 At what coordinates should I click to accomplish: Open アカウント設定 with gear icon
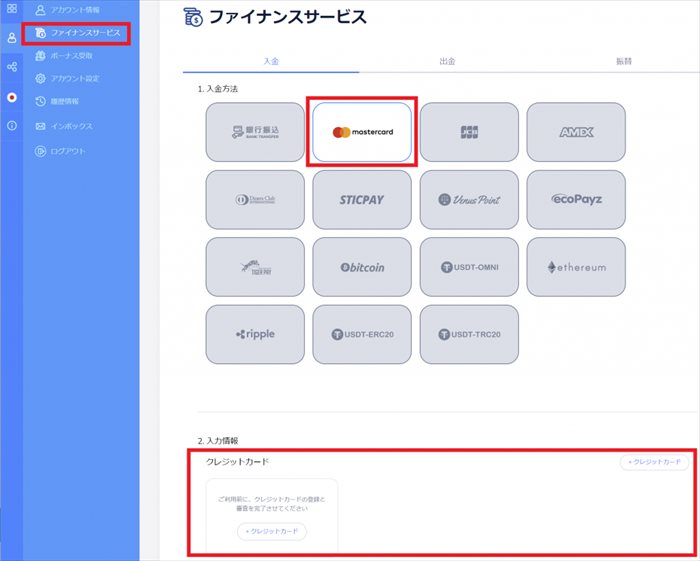[x=67, y=79]
